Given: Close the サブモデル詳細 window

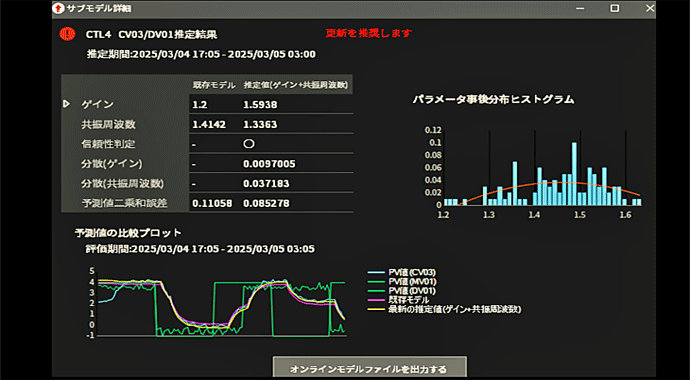Looking at the screenshot, I should coord(650,8).
